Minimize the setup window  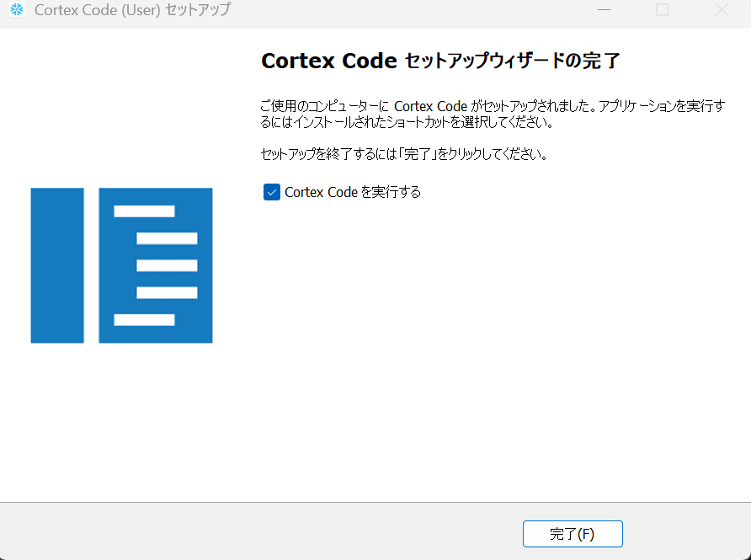click(604, 10)
